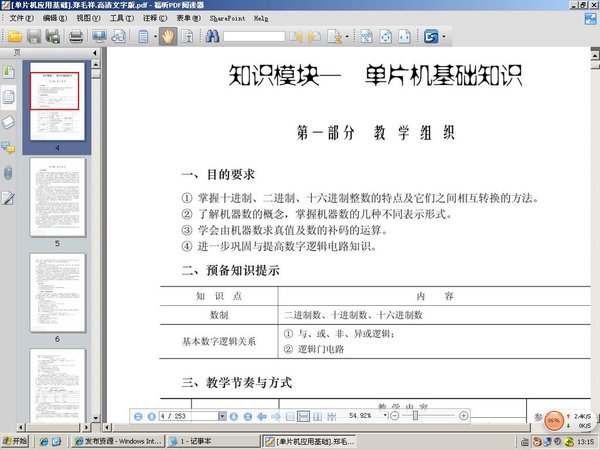The image size is (600, 450).
Task: Select page 4 thumbnail
Action: point(57,101)
